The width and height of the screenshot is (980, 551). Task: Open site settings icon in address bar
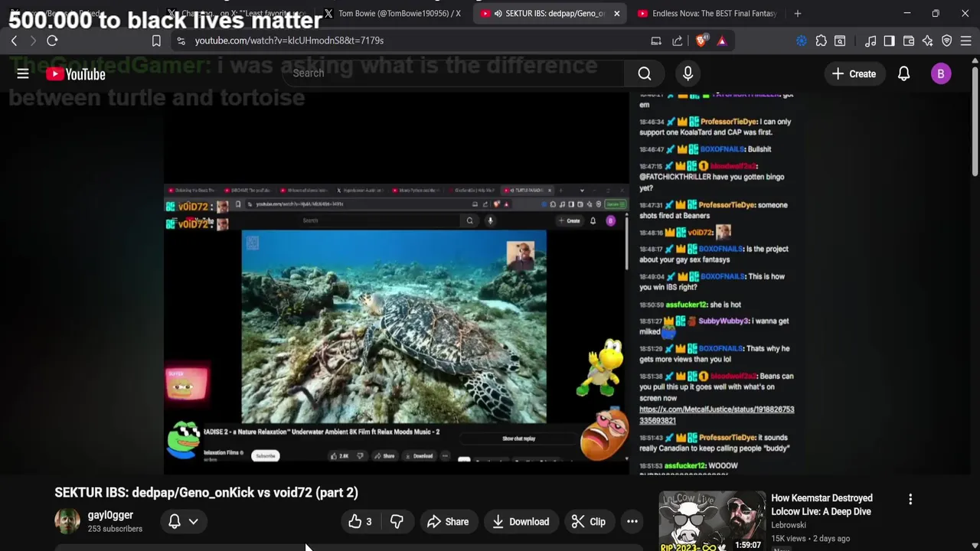click(181, 41)
